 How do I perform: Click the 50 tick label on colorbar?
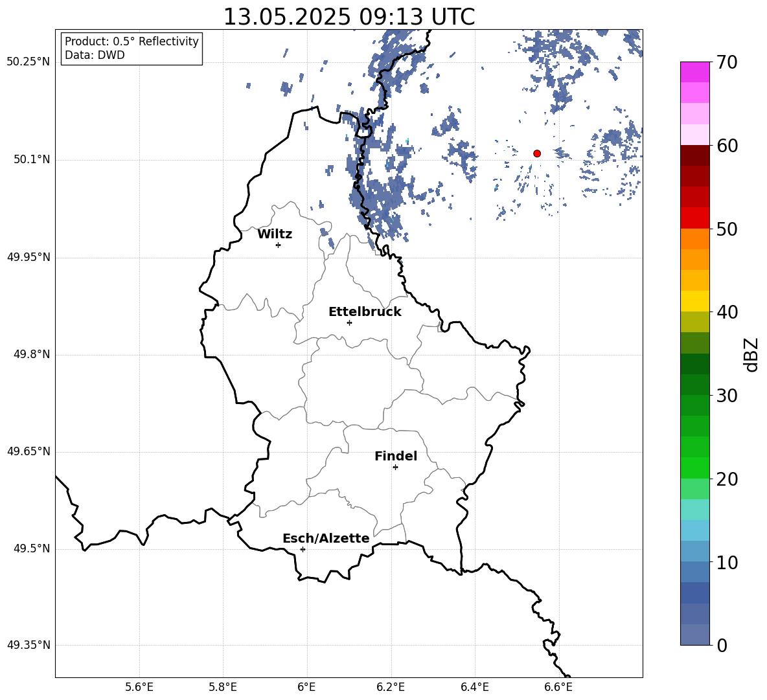[727, 229]
